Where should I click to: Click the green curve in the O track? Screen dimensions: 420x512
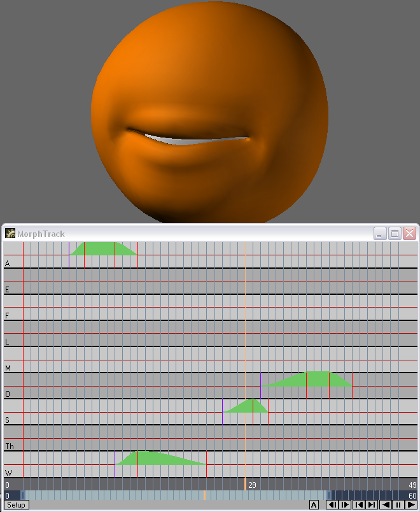click(x=313, y=380)
